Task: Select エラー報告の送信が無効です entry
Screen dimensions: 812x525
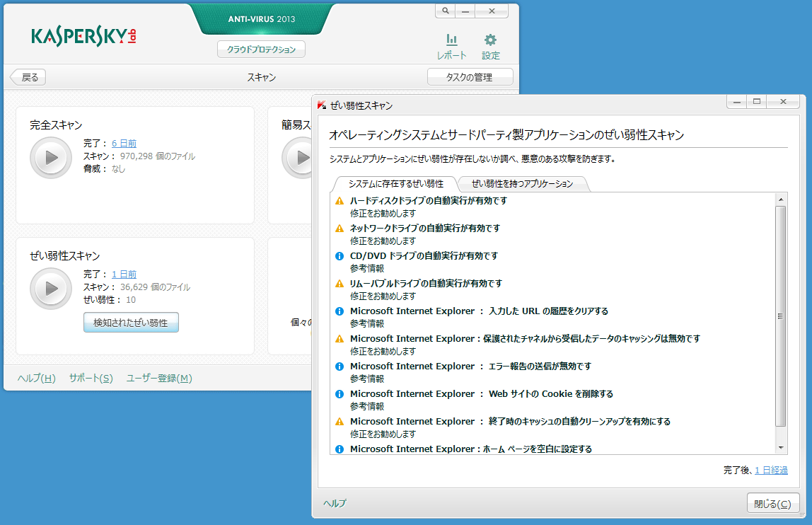Action: point(470,366)
